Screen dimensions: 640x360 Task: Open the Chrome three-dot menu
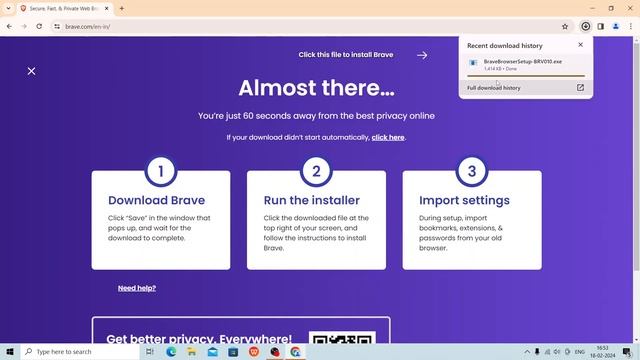pos(631,27)
